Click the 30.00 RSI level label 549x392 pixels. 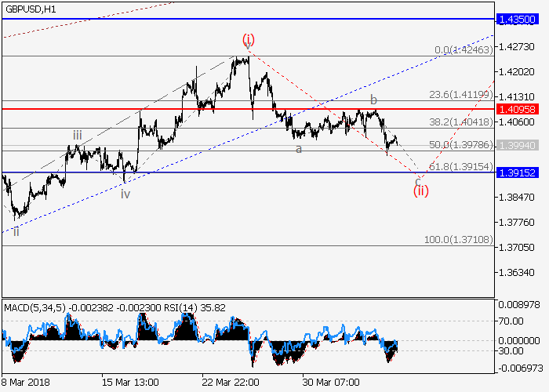click(x=511, y=350)
